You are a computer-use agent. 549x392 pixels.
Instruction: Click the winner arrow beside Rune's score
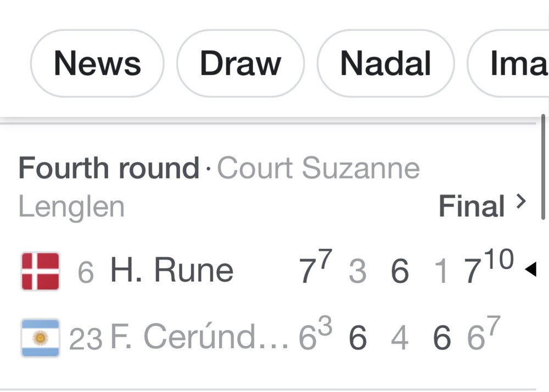530,270
